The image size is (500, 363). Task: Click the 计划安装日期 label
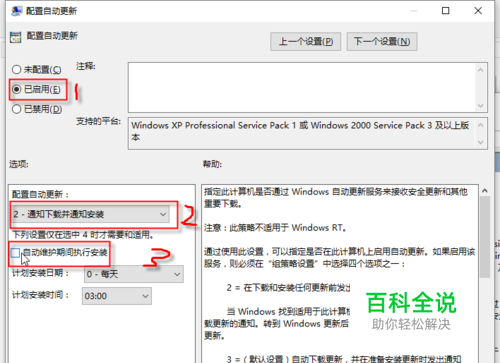point(41,273)
